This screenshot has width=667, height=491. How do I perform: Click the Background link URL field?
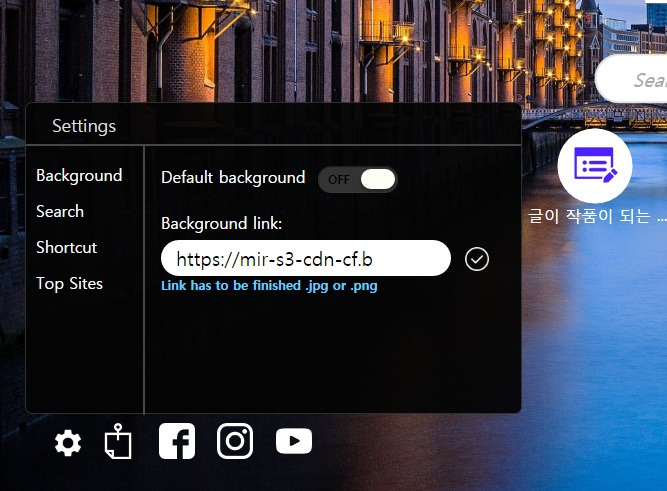pos(306,258)
